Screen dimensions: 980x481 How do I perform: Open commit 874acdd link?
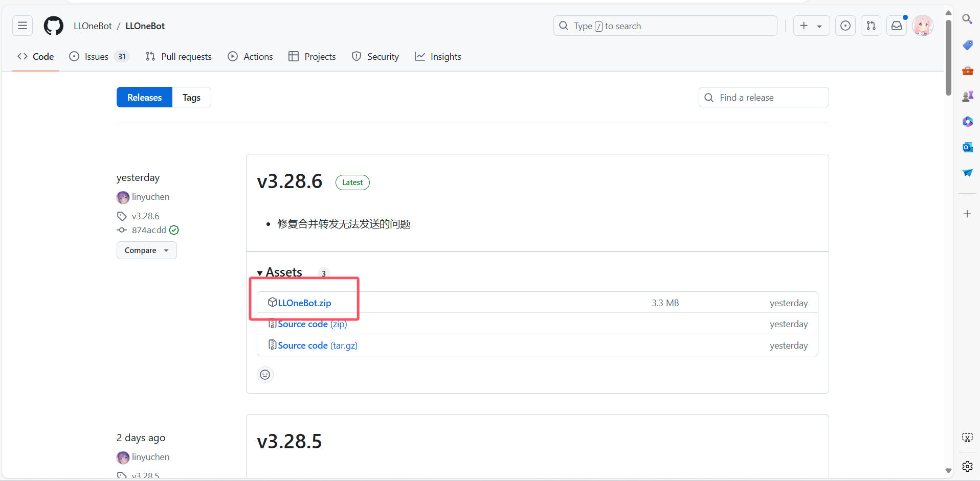149,230
